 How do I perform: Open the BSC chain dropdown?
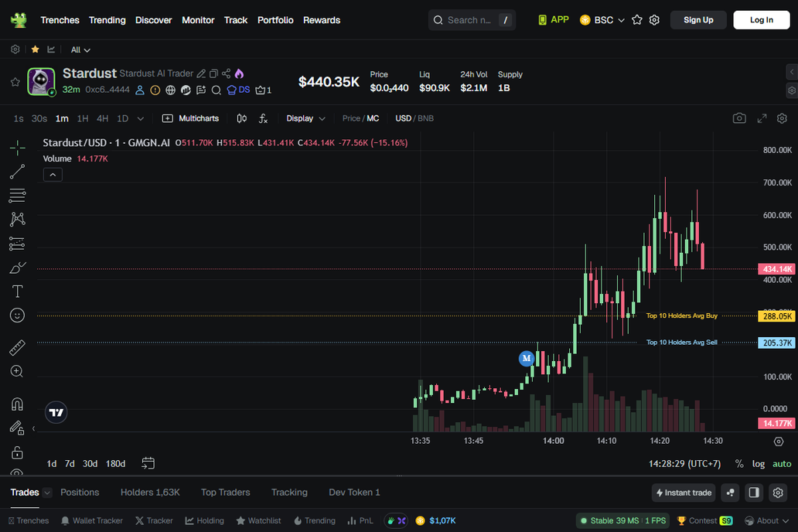[x=602, y=20]
